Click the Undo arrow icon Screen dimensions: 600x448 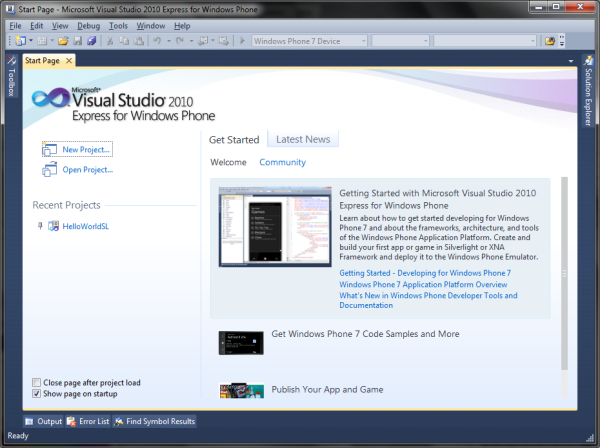point(157,41)
